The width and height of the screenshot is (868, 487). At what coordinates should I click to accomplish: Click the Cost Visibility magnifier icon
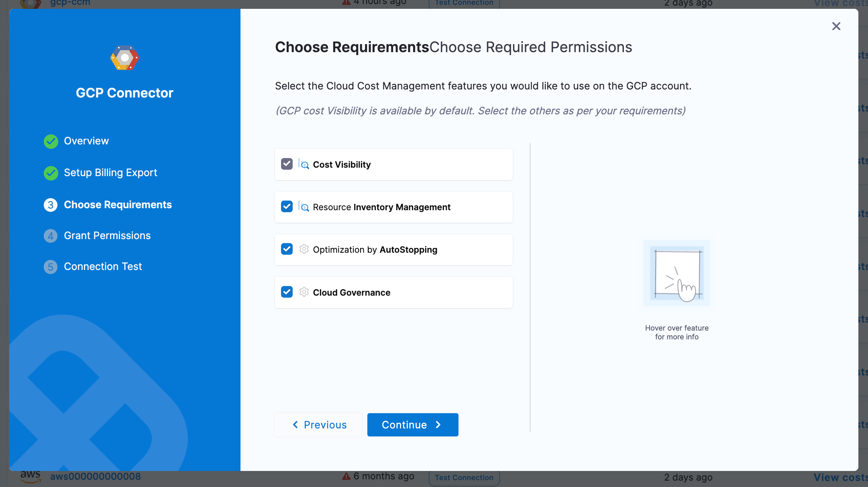pyautogui.click(x=304, y=164)
